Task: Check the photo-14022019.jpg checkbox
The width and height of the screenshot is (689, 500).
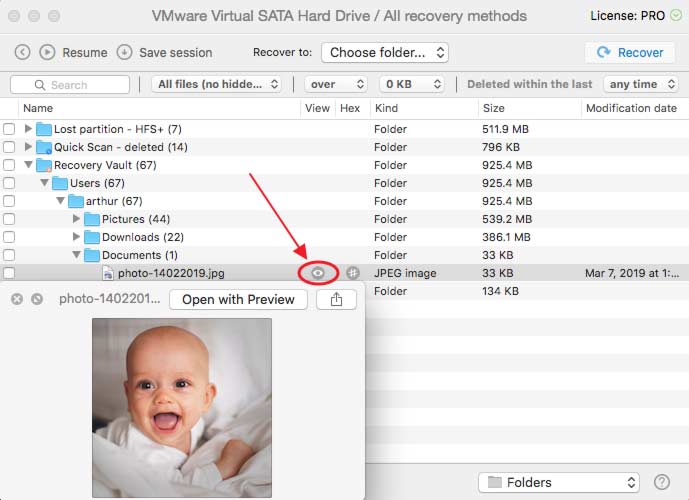Action: [9, 273]
